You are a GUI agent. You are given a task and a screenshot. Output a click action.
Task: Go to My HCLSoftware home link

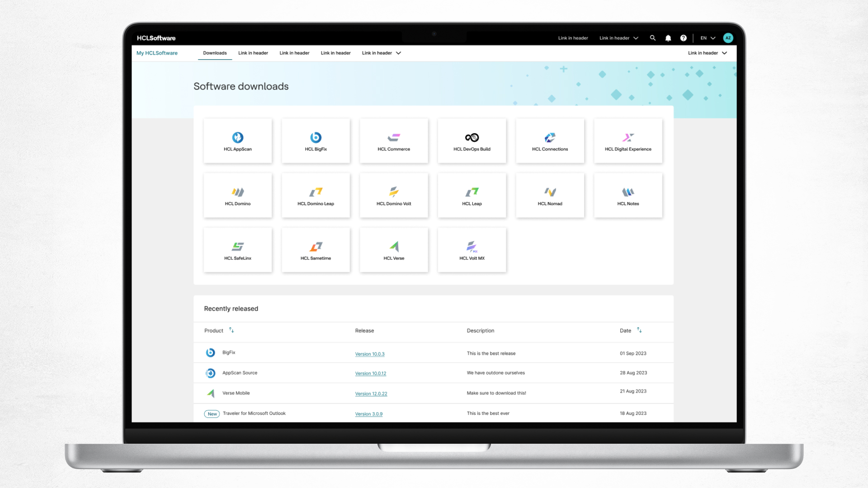[x=157, y=53]
